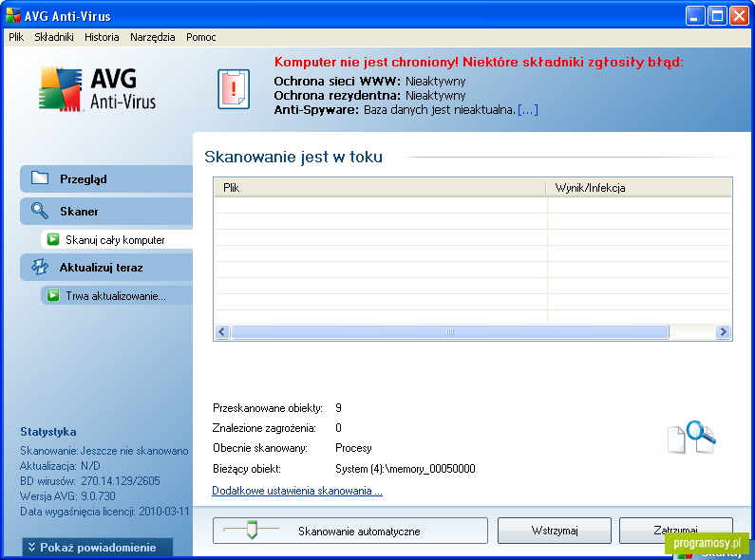Image resolution: width=755 pixels, height=560 pixels.
Task: Click the 'Ochrona sieci WWW: Nieaktywny' status
Action: pos(369,81)
